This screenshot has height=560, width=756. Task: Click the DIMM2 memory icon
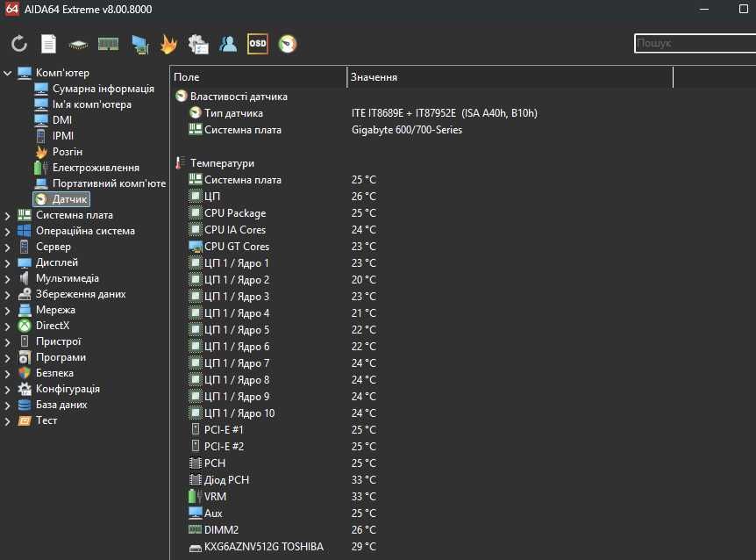click(195, 529)
